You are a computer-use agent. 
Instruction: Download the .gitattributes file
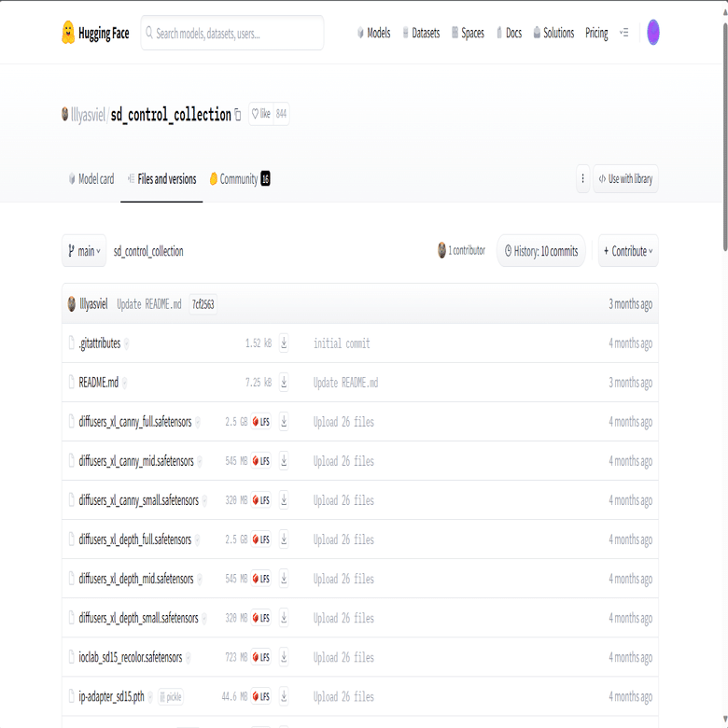pyautogui.click(x=284, y=343)
